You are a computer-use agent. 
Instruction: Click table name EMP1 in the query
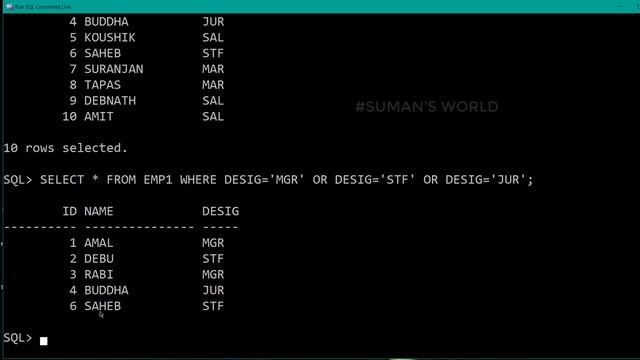coord(158,180)
